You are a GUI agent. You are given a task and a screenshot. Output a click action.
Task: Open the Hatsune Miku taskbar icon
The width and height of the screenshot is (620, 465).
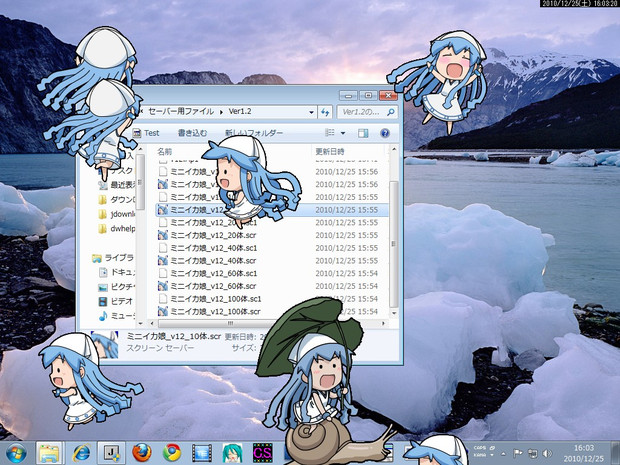(x=232, y=453)
